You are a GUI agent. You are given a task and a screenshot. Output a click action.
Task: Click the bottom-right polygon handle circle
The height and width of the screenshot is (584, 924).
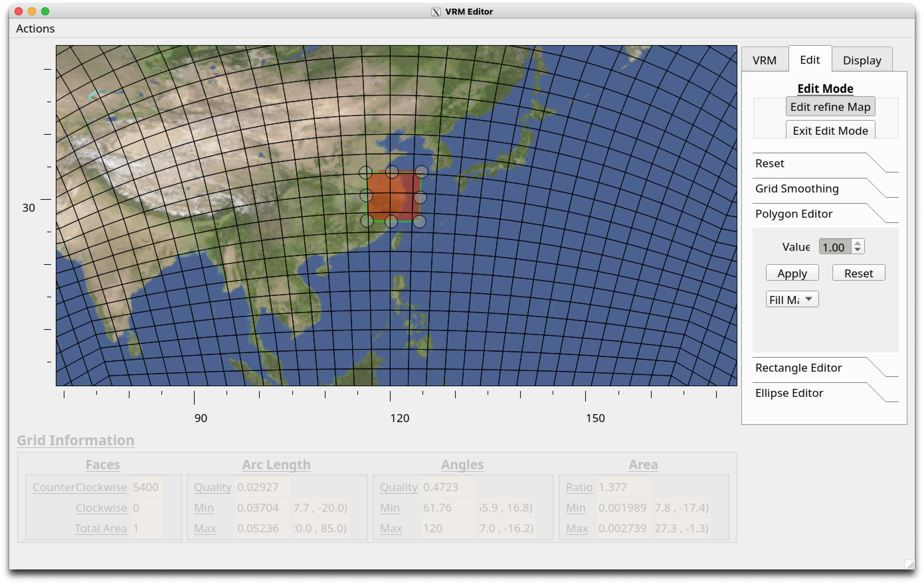coord(419,221)
